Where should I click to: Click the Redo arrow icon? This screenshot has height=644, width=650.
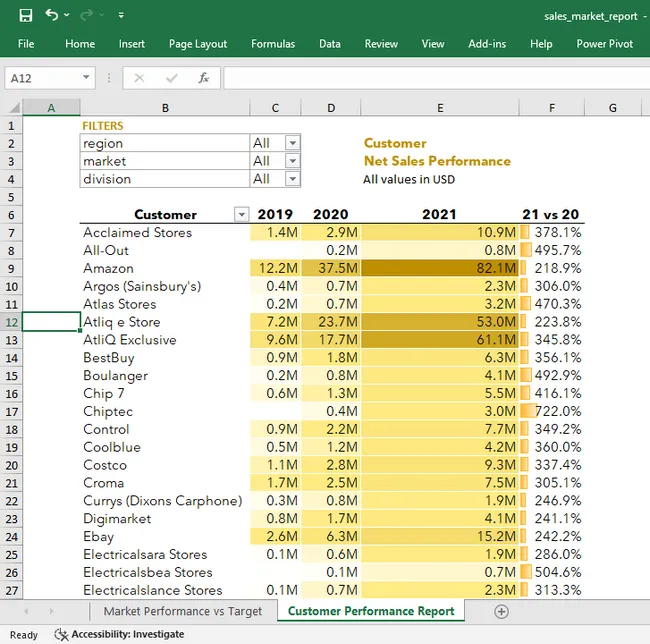(87, 15)
